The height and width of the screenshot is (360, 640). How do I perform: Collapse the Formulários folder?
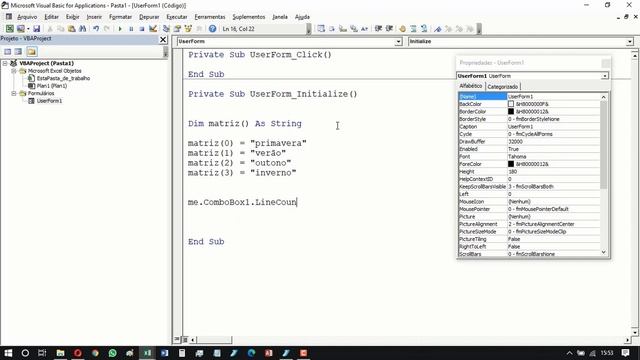click(14, 93)
